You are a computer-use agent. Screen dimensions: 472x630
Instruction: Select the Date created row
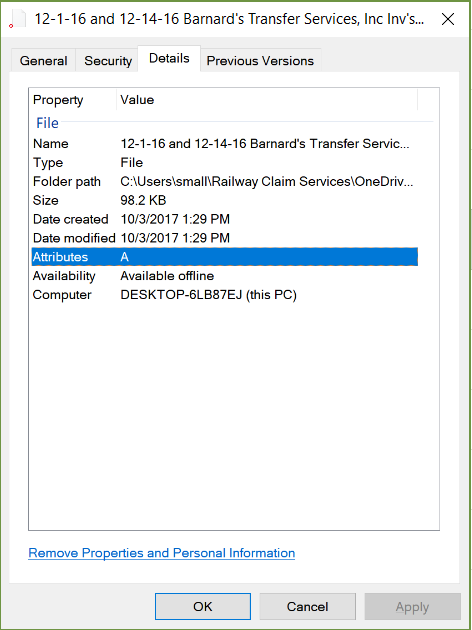click(225, 219)
